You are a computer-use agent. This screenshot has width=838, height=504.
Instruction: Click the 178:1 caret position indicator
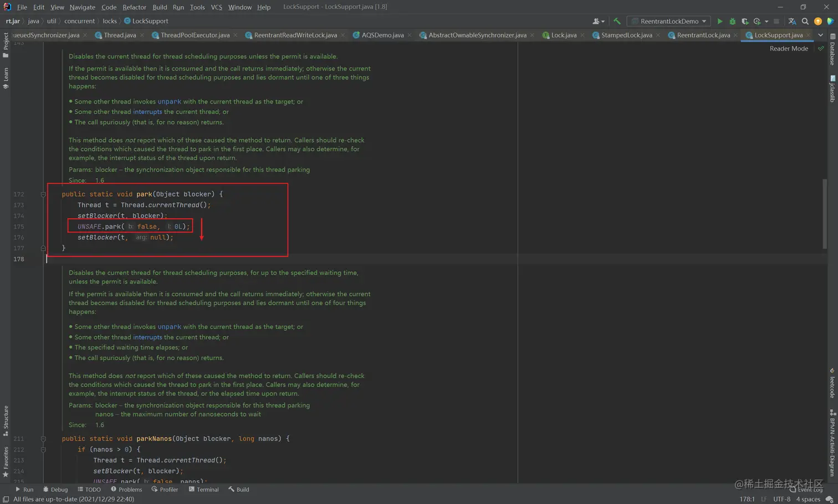(x=747, y=499)
